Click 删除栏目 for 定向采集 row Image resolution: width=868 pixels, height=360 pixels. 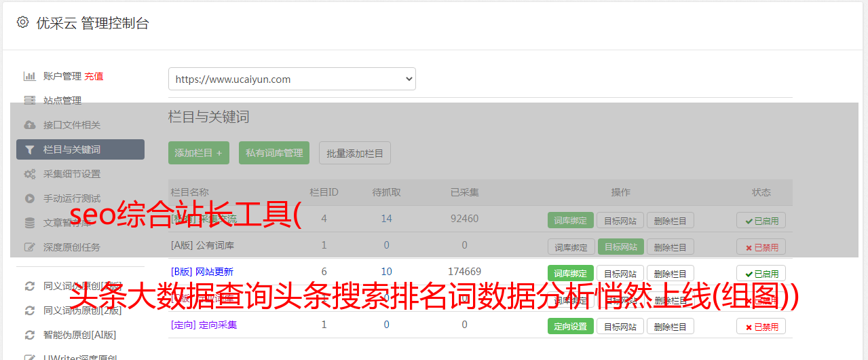(671, 326)
